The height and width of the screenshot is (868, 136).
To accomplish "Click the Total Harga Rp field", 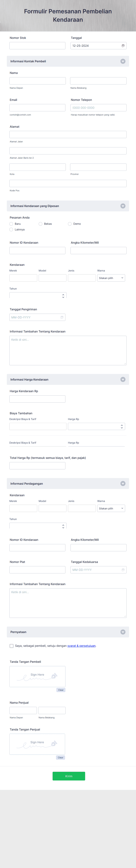I will (37, 466).
